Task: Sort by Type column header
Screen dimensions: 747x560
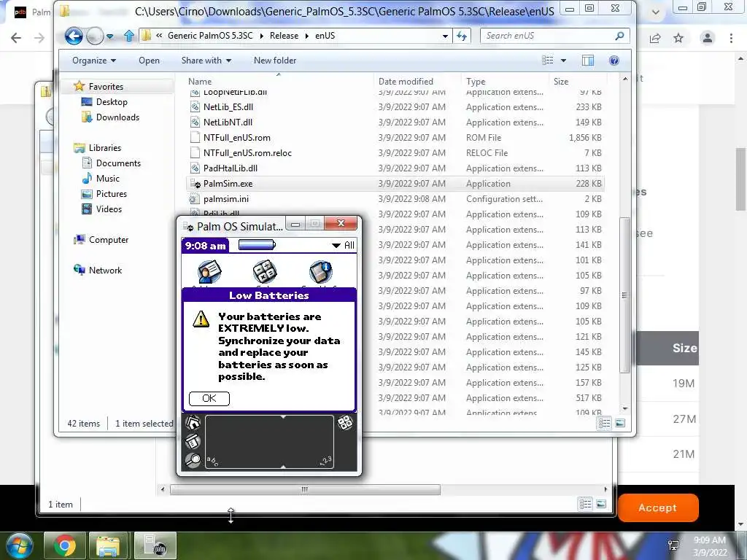Action: [x=505, y=82]
